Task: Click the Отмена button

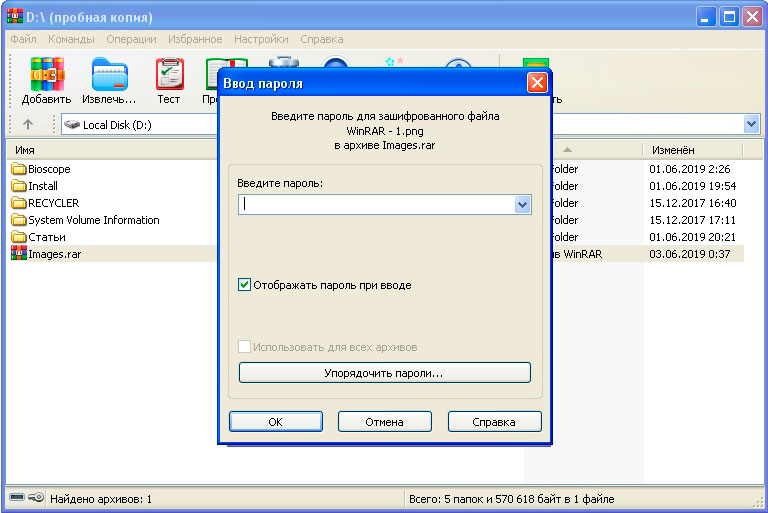Action: (384, 421)
